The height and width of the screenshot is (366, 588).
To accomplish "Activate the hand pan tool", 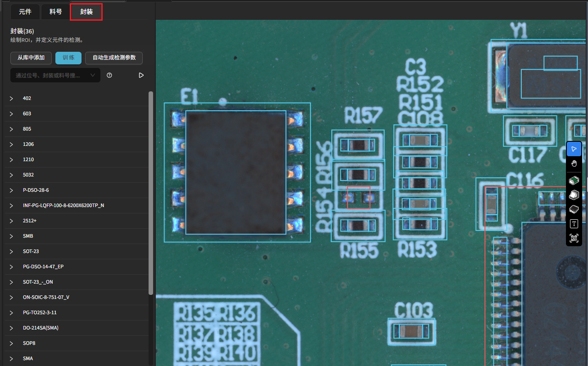I will [574, 163].
